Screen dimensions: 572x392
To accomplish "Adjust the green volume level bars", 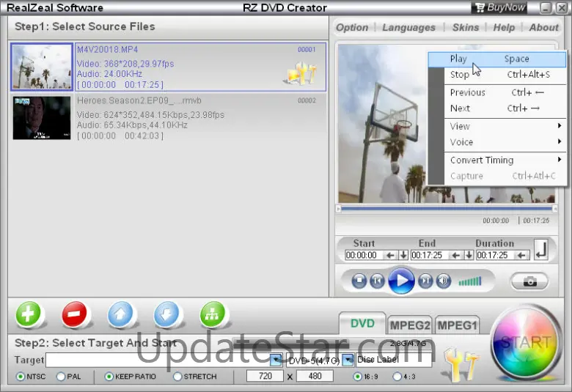I will (x=470, y=281).
